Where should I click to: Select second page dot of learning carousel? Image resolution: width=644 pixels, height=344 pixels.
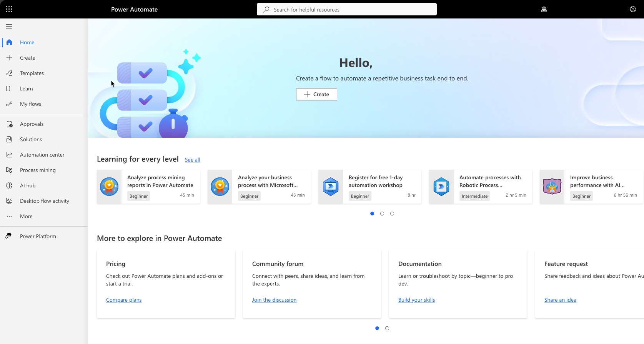[x=382, y=214]
